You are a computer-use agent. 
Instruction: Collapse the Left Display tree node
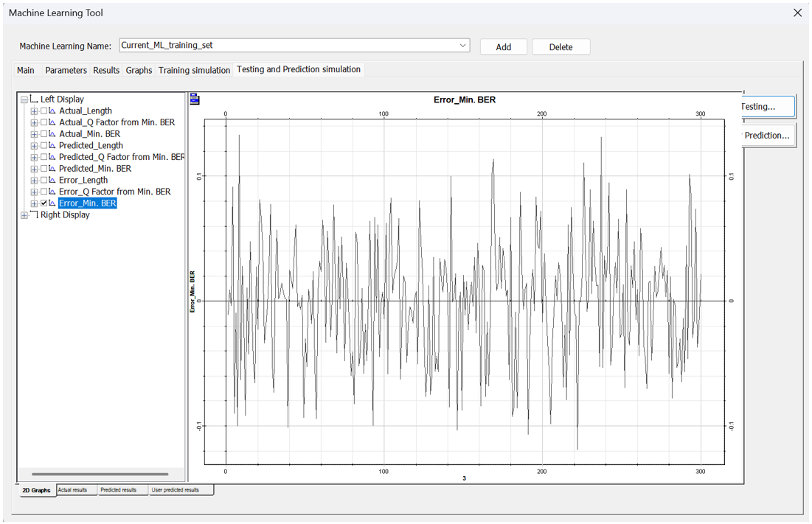pos(24,99)
